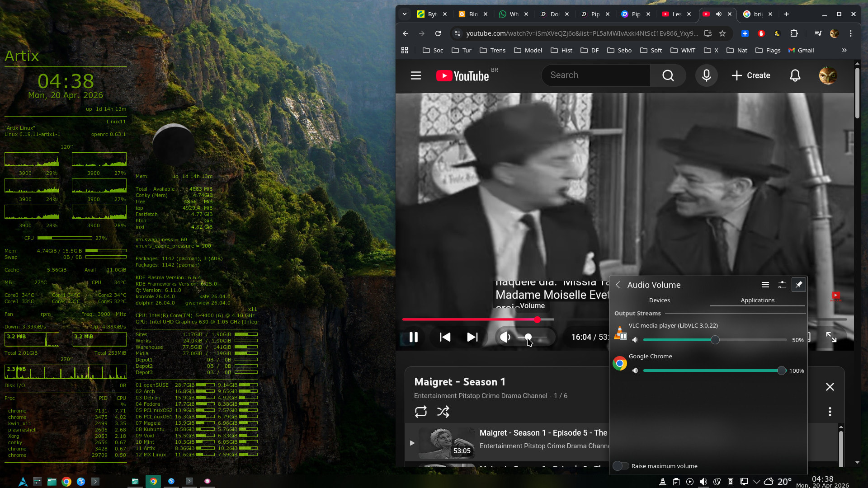Image resolution: width=868 pixels, height=488 pixels.
Task: Mute YouTube player volume icon
Action: click(505, 337)
